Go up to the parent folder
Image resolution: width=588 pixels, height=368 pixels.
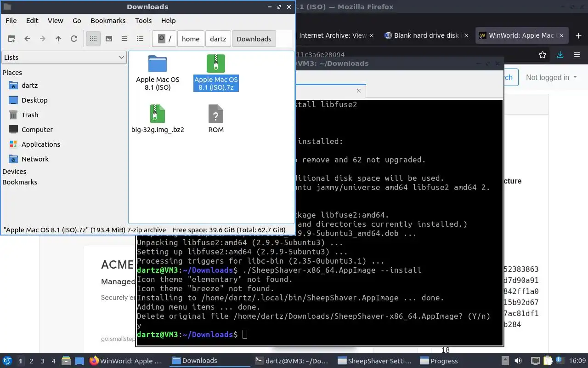(x=58, y=39)
